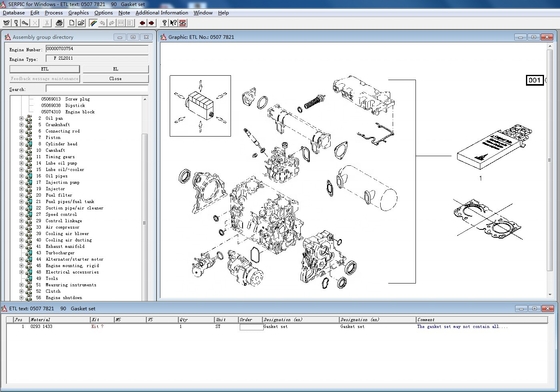
Task: Click the Tools row group icon
Action: [29, 278]
